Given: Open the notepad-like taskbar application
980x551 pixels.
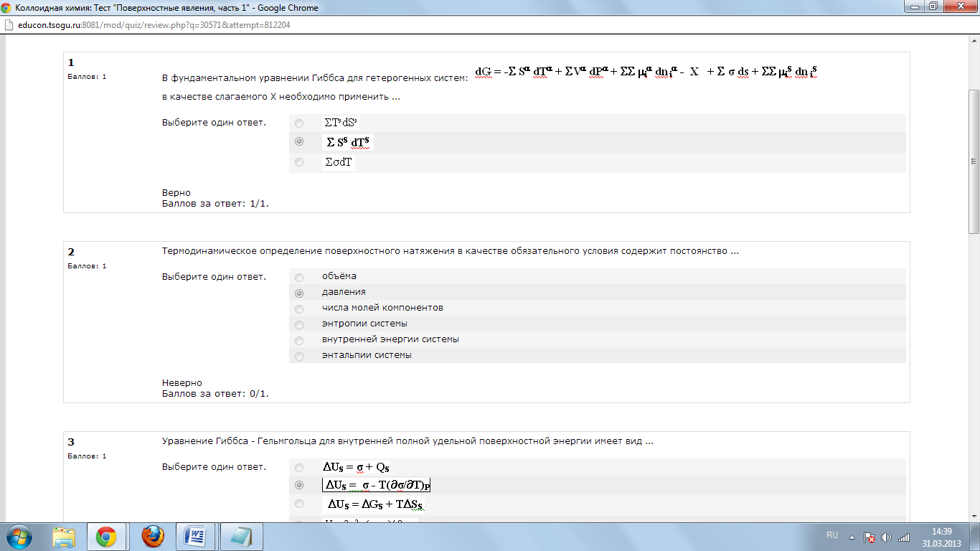Looking at the screenshot, I should [x=240, y=536].
